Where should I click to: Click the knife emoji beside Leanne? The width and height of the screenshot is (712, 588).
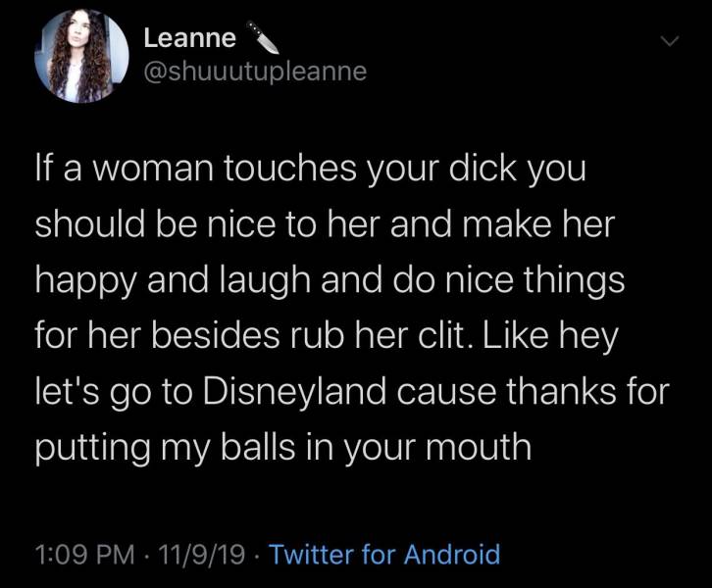coord(265,39)
